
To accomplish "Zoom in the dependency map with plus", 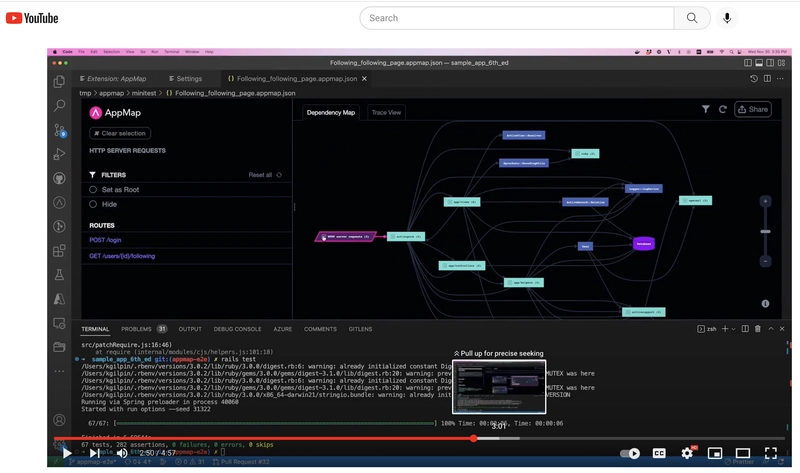I will [765, 202].
